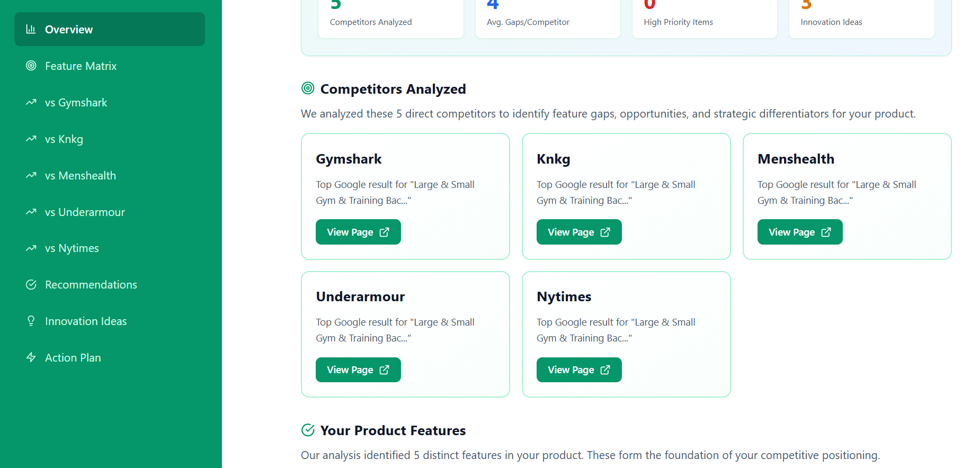Go to the Recommendations section

click(91, 284)
